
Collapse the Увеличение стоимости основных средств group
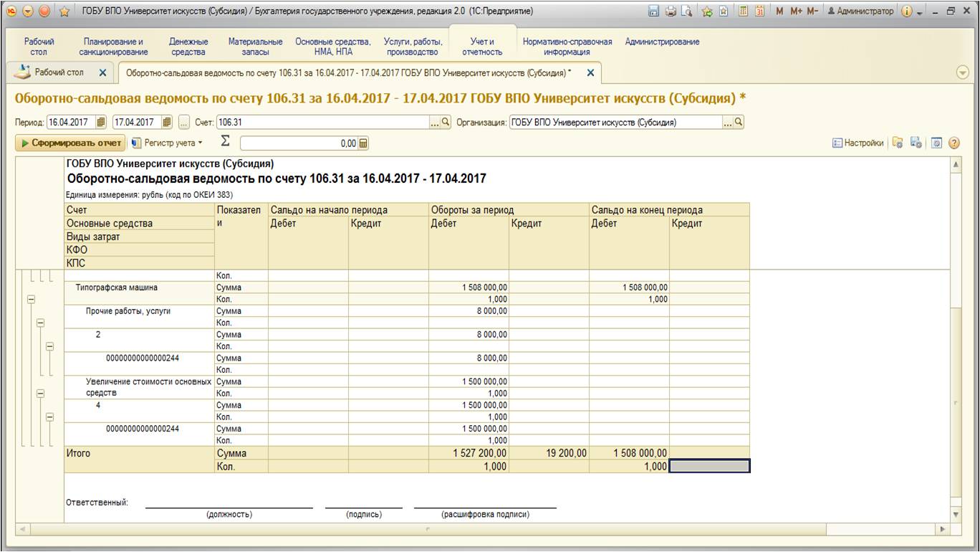click(40, 393)
